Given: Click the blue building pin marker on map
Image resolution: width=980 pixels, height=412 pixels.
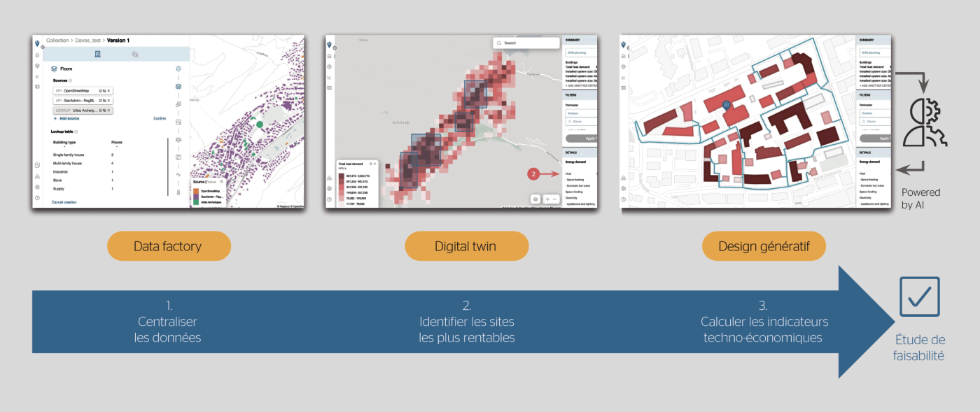Looking at the screenshot, I should (726, 105).
